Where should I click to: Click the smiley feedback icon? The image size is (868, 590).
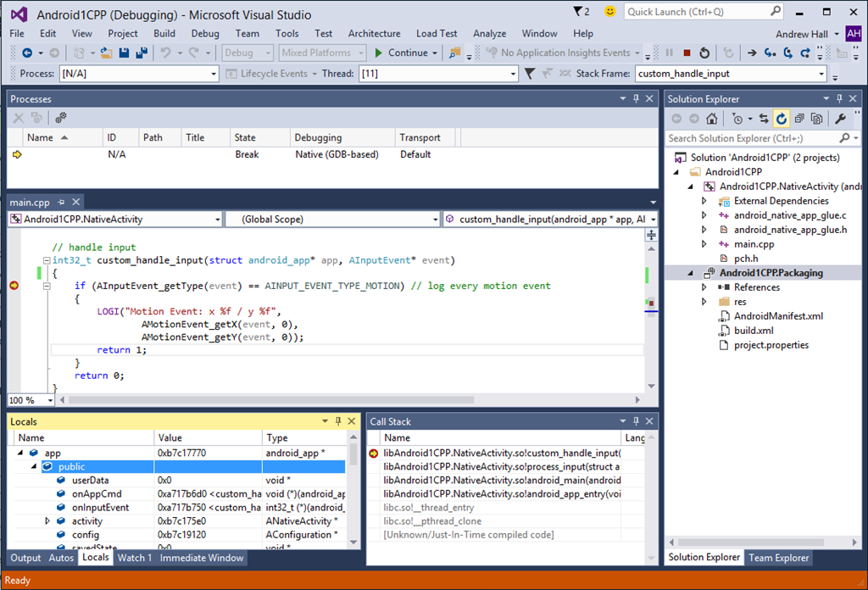tap(609, 12)
